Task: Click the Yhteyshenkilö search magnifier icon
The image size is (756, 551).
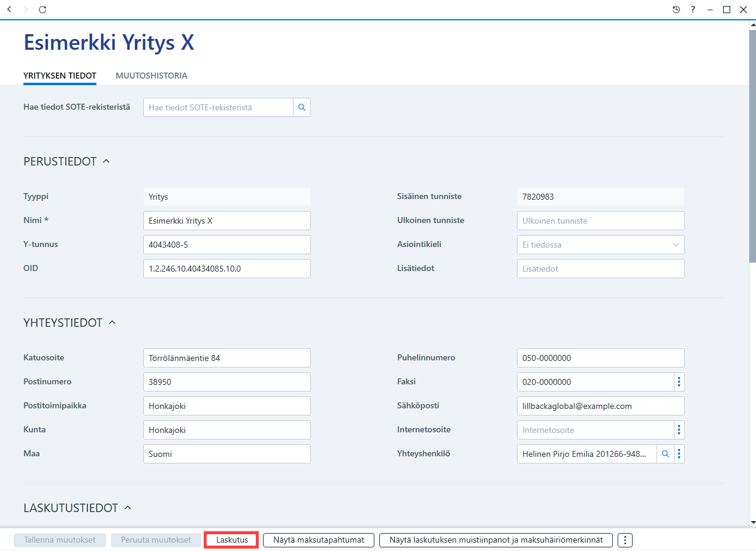Action: tap(665, 454)
